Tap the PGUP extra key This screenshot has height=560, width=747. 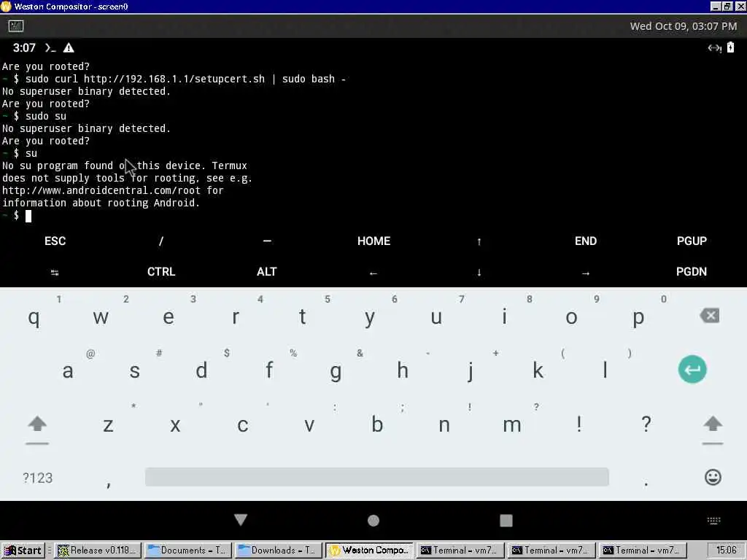692,241
